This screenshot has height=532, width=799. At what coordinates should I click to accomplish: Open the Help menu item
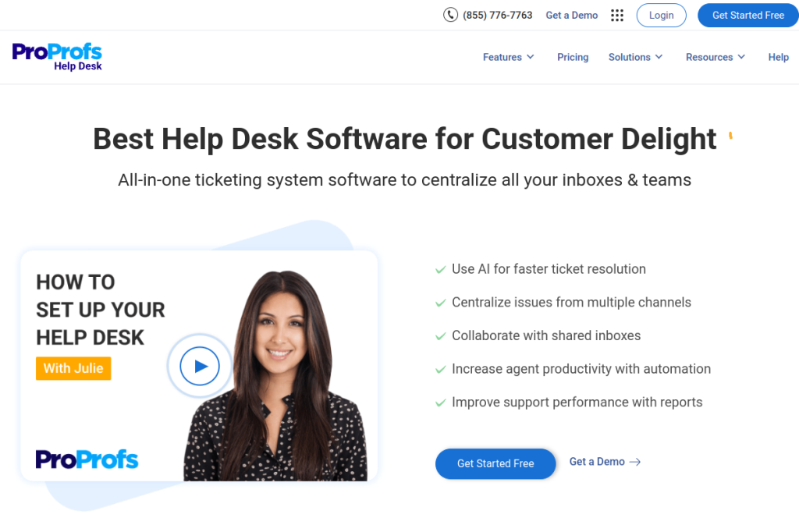pos(778,57)
